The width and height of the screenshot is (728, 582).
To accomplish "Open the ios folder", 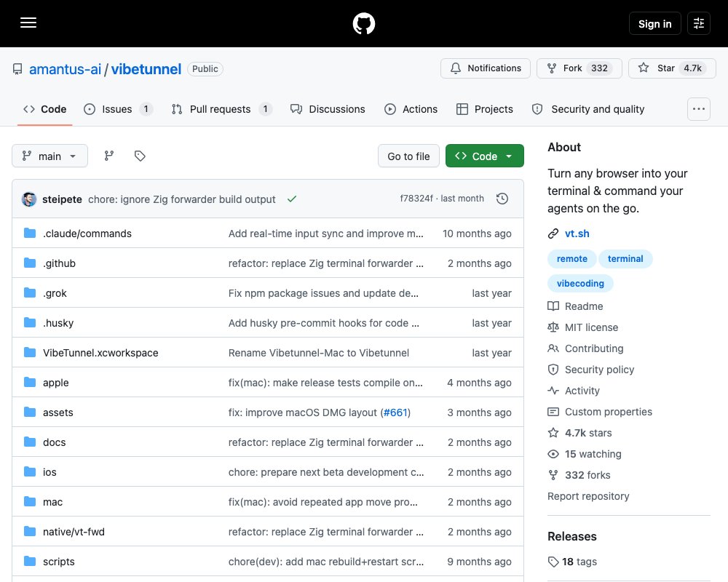I will [50, 472].
